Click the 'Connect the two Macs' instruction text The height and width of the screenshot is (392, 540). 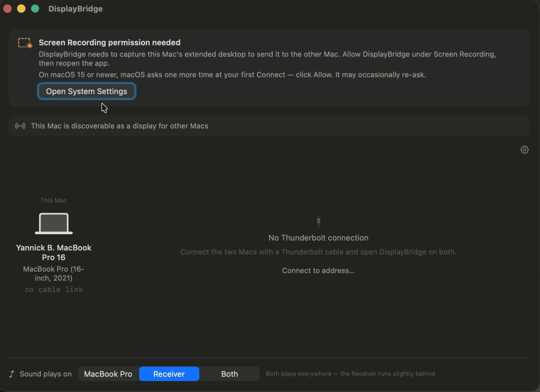(318, 252)
